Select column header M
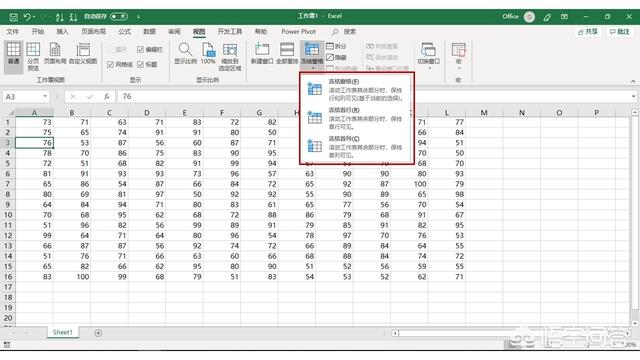The width and height of the screenshot is (640, 360). (484, 113)
